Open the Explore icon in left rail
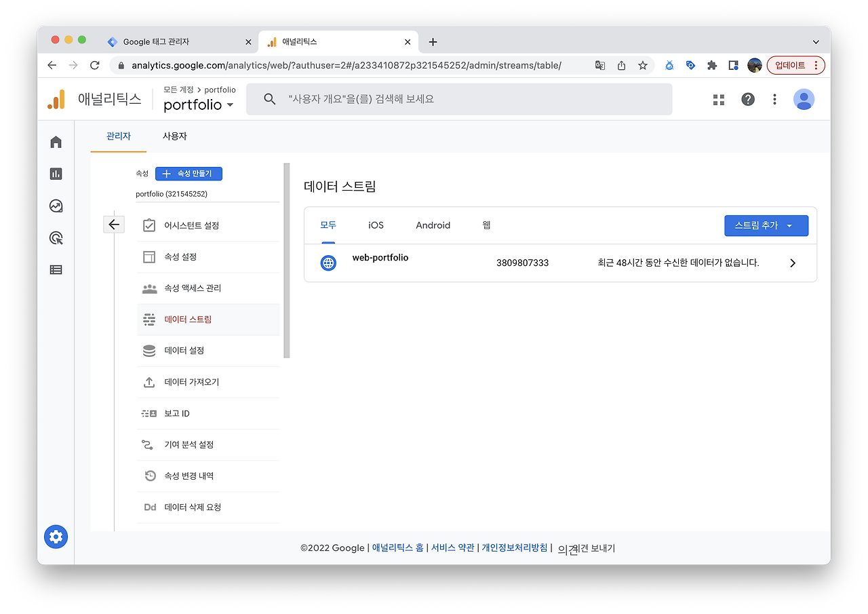868x614 pixels. click(56, 206)
